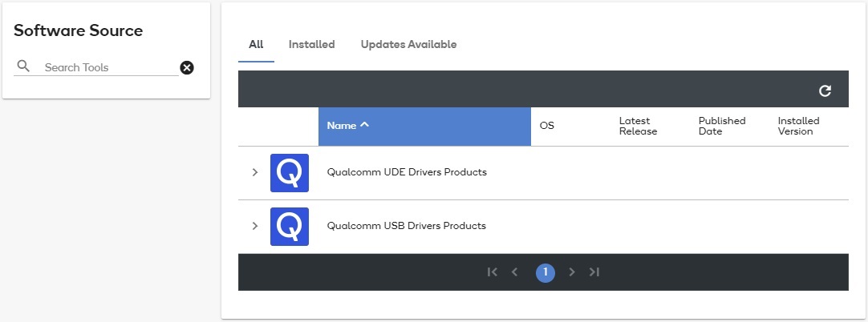868x322 pixels.
Task: Expand the Qualcomm USB Drivers Products row
Action: coord(255,226)
